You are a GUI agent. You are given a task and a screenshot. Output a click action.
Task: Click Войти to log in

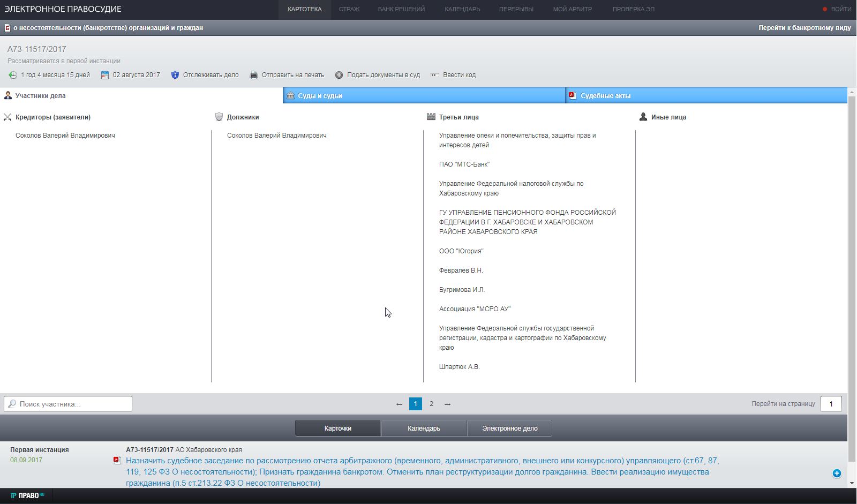coord(840,9)
